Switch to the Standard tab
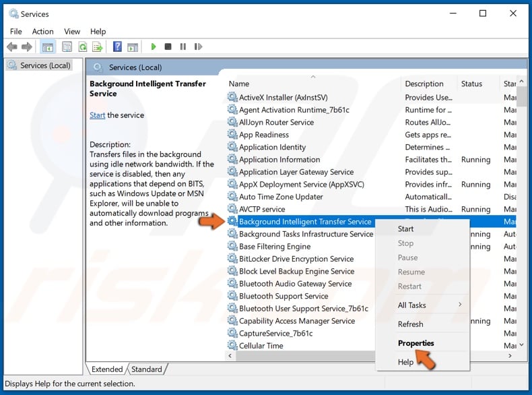The height and width of the screenshot is (395, 532). point(147,369)
